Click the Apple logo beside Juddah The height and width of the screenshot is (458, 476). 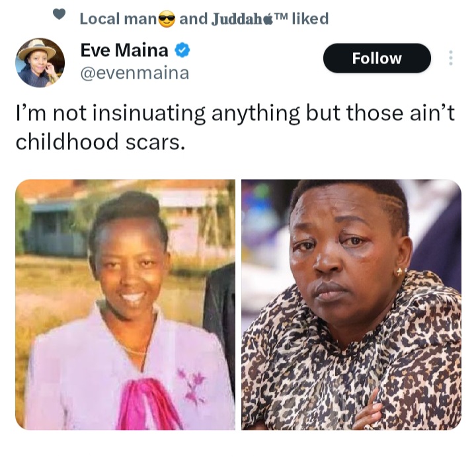pyautogui.click(x=268, y=20)
